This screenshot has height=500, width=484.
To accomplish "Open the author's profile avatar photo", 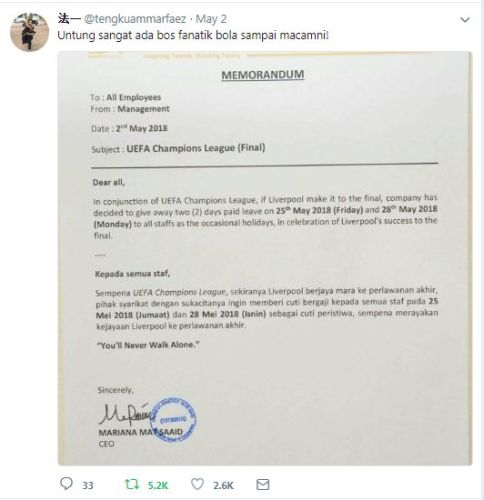I will click(x=30, y=32).
